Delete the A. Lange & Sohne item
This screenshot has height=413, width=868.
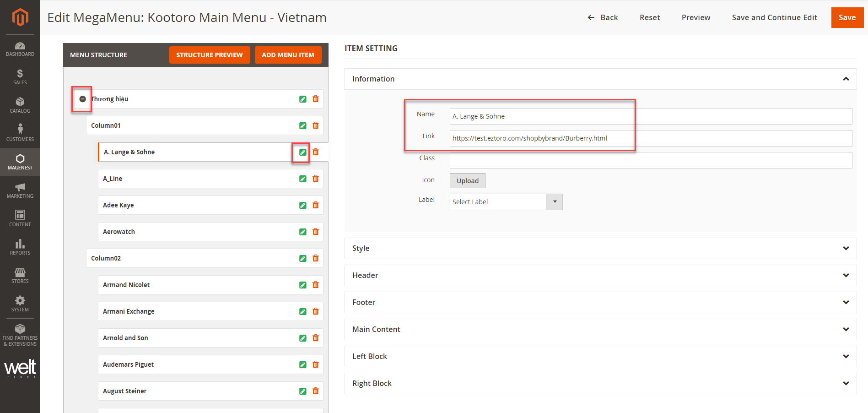316,152
